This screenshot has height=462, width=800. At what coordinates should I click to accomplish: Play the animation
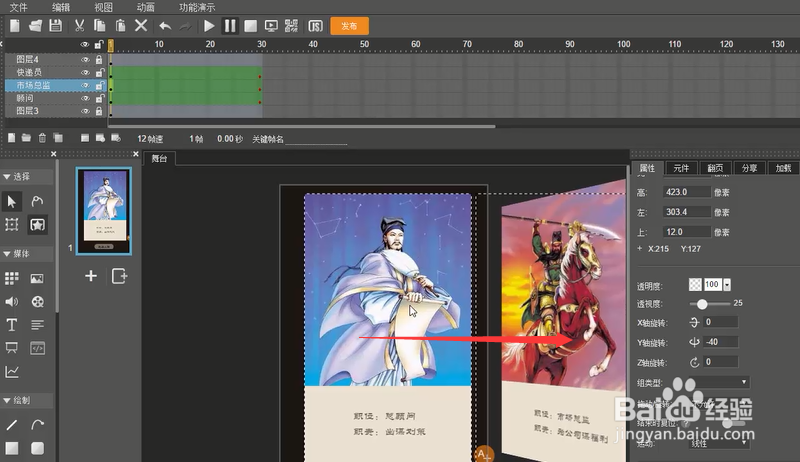coord(209,26)
